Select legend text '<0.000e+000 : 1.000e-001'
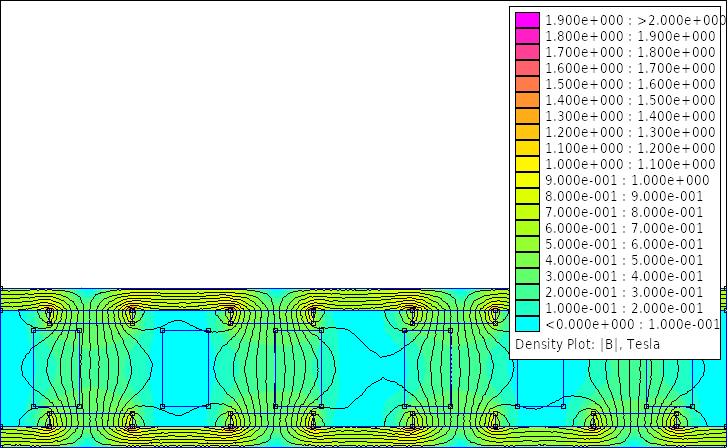Screen dimensions: 727x448 point(632,324)
